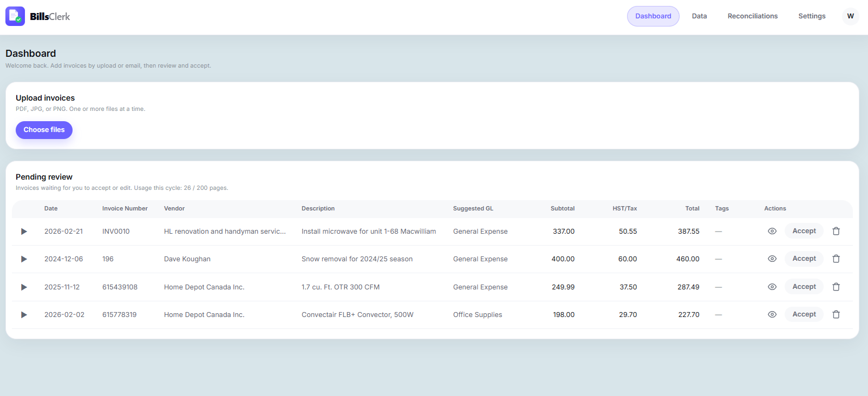The image size is (868, 396).
Task: Expand the invoice 196 row
Action: (24, 259)
